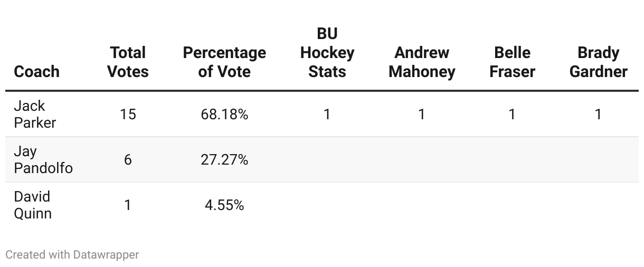644x267 pixels.
Task: Select the Total Votes column header
Action: (x=128, y=62)
